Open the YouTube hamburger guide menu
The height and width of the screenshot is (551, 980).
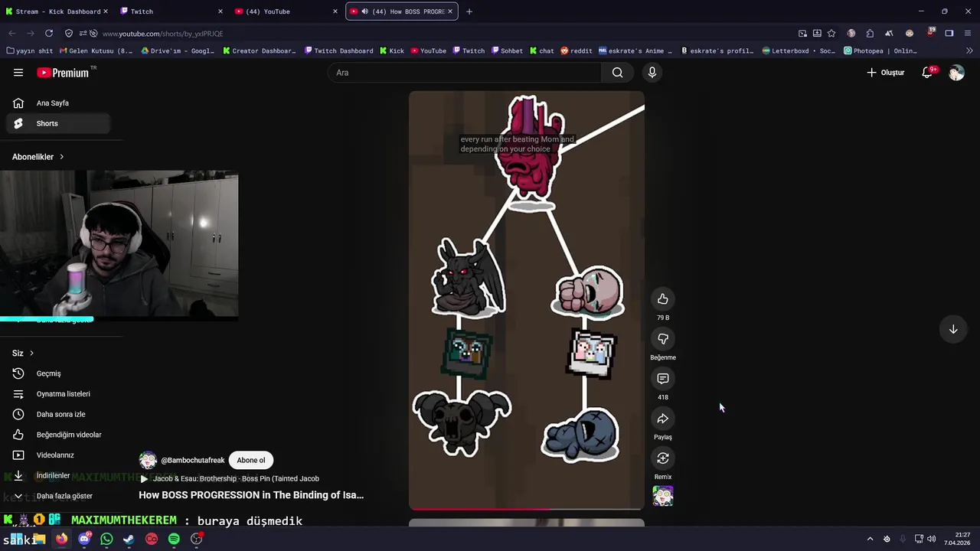pos(18,73)
